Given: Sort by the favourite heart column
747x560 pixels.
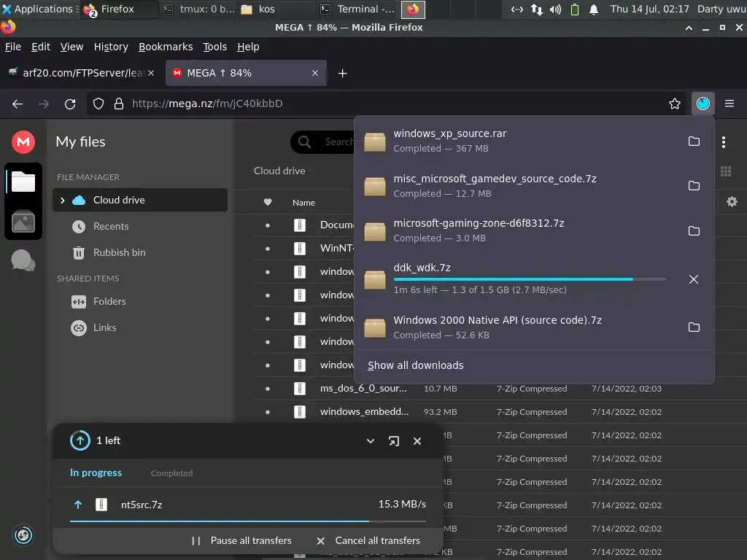Looking at the screenshot, I should click(268, 203).
